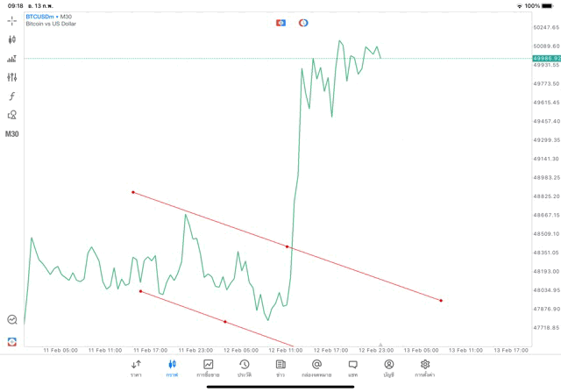Expand the M30 timeframe selector

[12, 134]
